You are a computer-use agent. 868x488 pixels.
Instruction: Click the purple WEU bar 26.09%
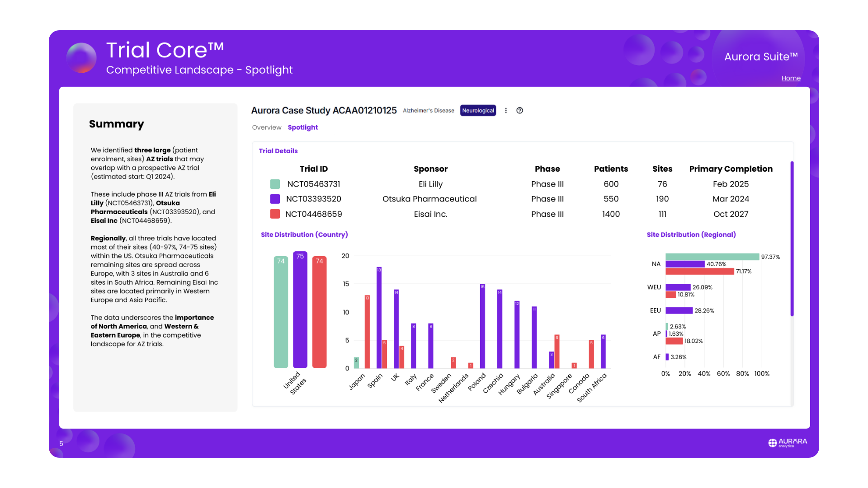click(678, 287)
